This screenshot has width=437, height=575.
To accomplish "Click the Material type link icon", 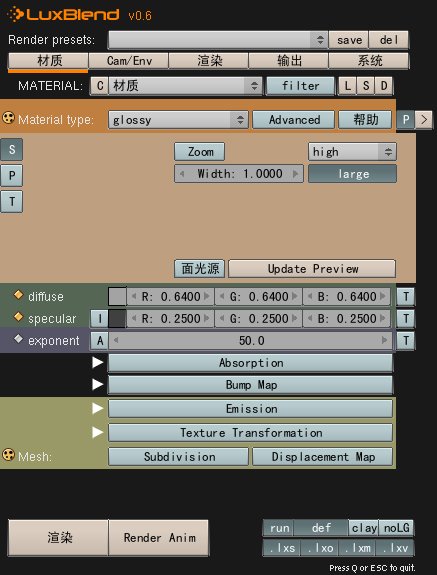I will (8, 118).
